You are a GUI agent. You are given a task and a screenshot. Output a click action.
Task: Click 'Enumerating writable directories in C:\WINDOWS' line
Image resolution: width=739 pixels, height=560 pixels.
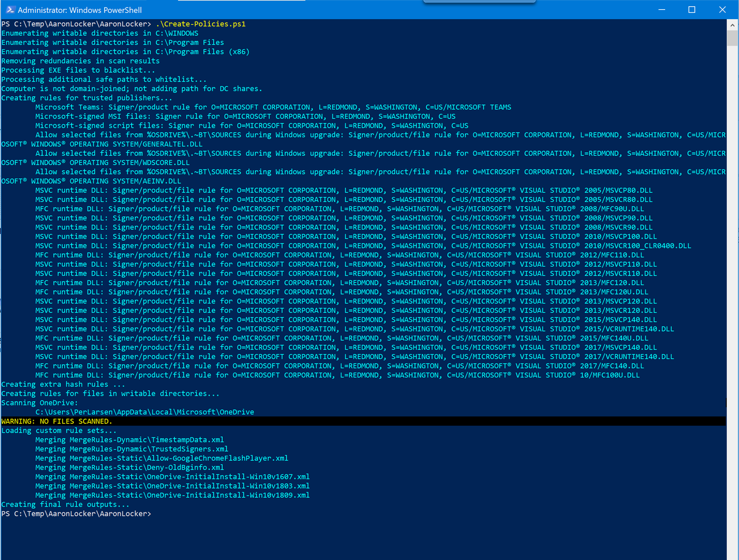tap(100, 33)
